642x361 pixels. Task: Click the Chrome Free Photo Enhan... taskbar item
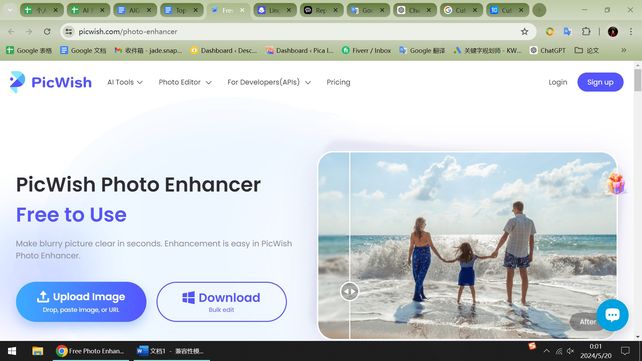91,351
